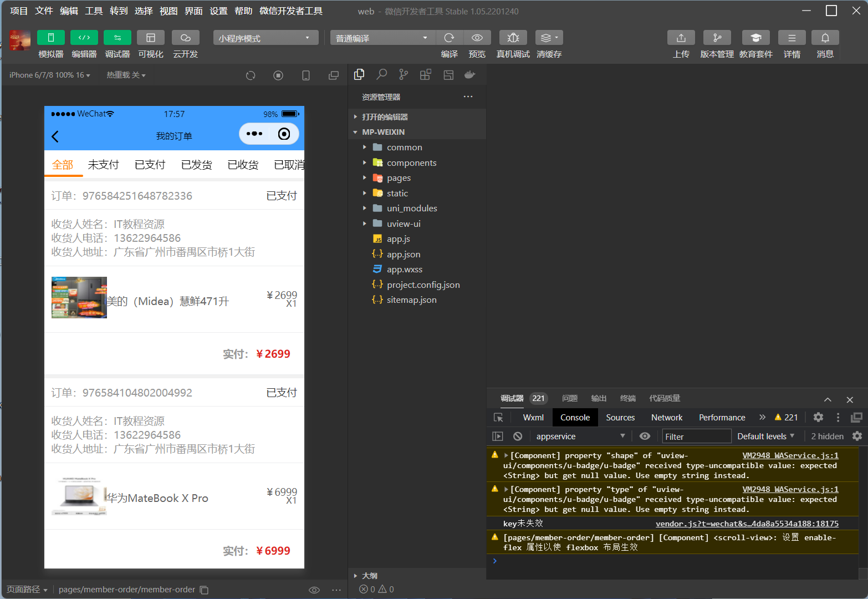Viewport: 868px width, 599px height.
Task: Switch to the Network tab
Action: click(x=667, y=418)
